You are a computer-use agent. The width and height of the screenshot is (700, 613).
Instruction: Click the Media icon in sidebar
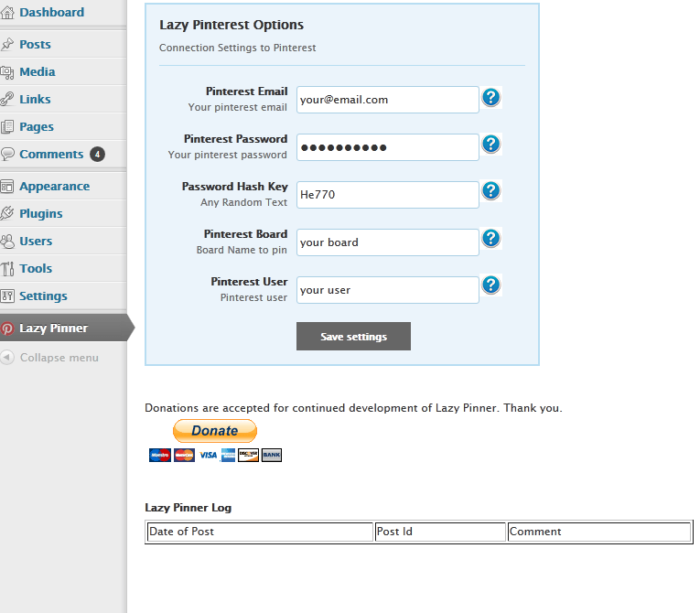click(7, 72)
